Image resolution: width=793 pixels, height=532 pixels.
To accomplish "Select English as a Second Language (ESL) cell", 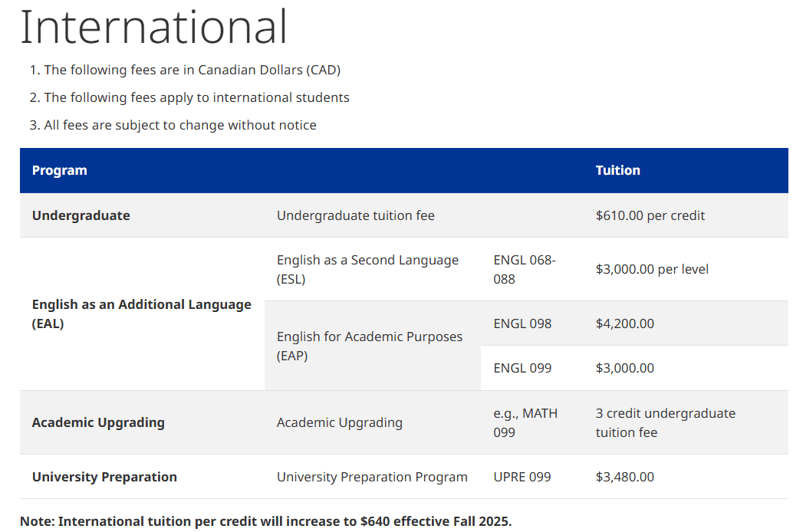I will [x=367, y=269].
